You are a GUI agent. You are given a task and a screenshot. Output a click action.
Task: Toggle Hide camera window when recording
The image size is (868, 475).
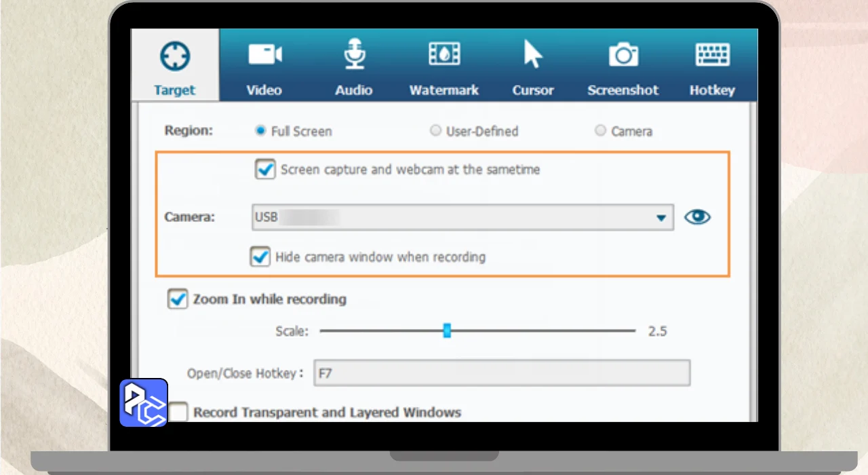pyautogui.click(x=260, y=257)
